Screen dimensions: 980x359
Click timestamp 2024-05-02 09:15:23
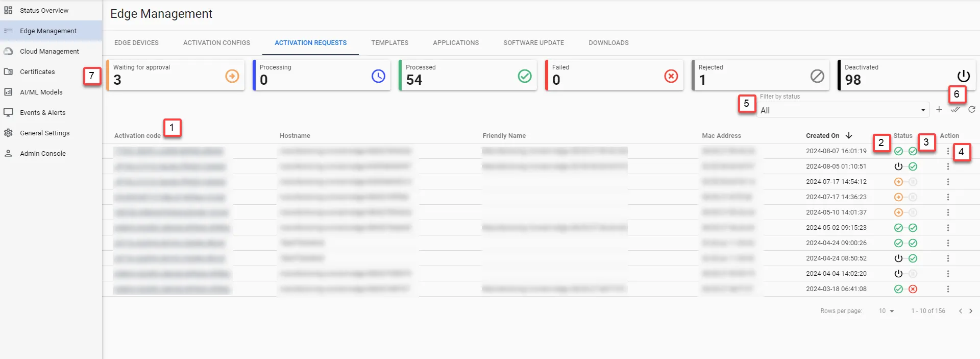pyautogui.click(x=836, y=228)
